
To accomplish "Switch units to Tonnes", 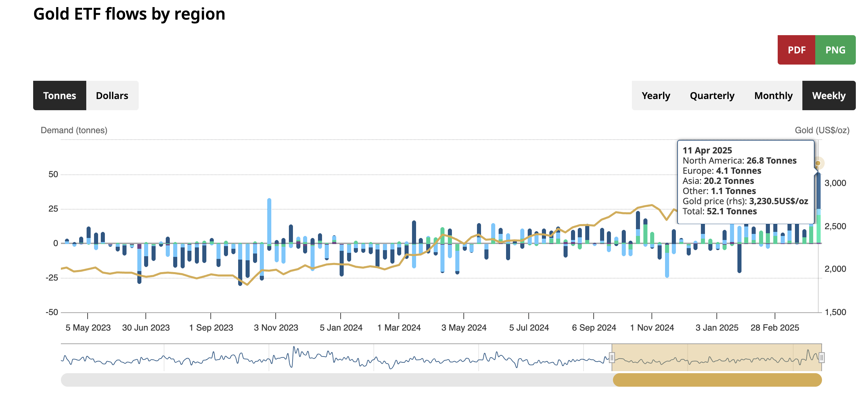I will [x=60, y=96].
